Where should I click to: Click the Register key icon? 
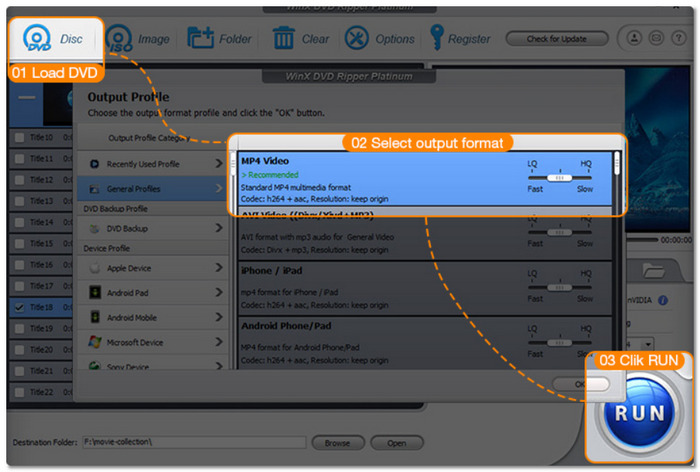tap(460, 39)
